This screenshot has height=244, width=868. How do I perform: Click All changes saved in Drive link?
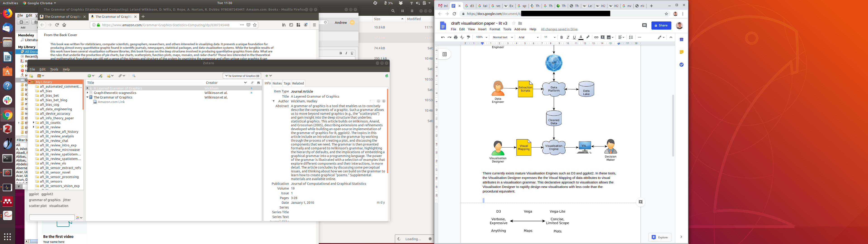[559, 29]
